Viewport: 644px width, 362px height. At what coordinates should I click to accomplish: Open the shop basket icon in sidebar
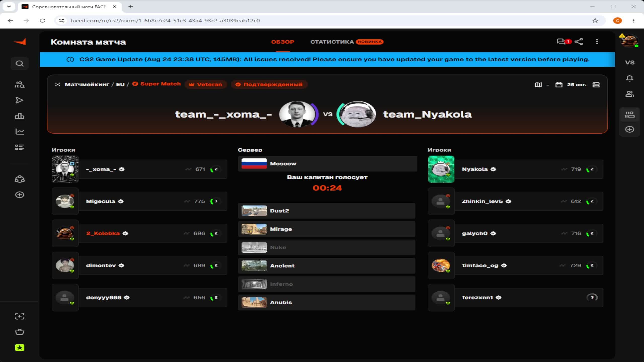click(x=20, y=332)
